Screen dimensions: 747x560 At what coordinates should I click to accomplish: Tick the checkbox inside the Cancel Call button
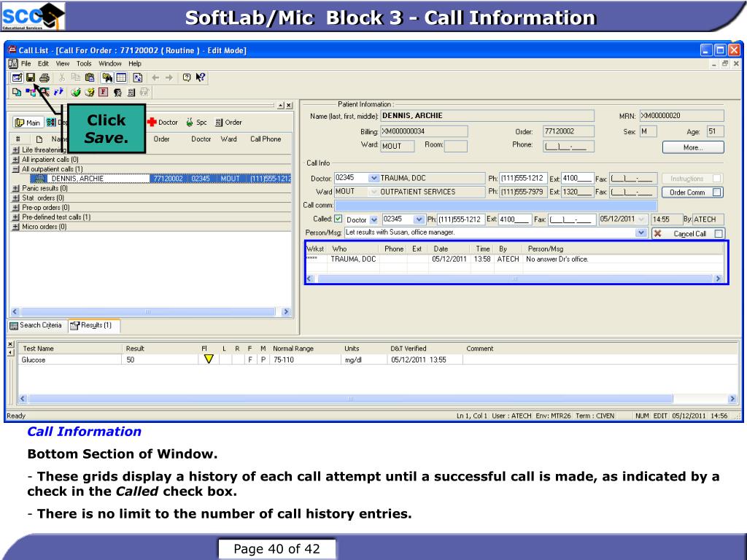point(719,233)
